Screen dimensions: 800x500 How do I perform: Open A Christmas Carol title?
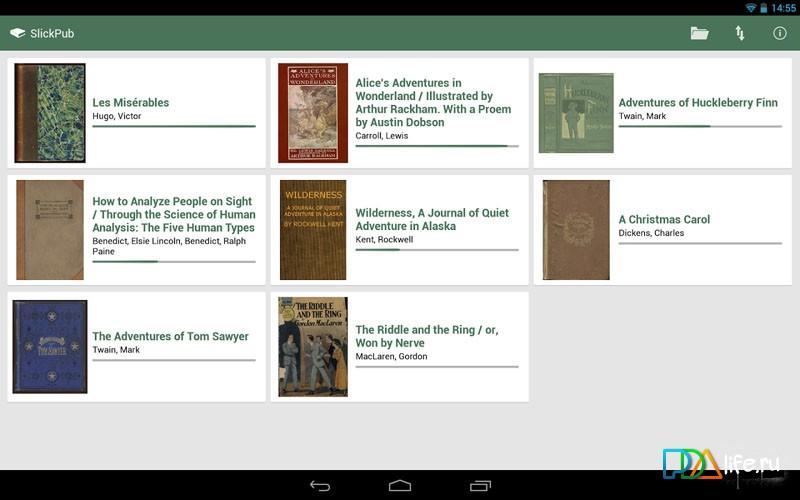click(x=664, y=219)
